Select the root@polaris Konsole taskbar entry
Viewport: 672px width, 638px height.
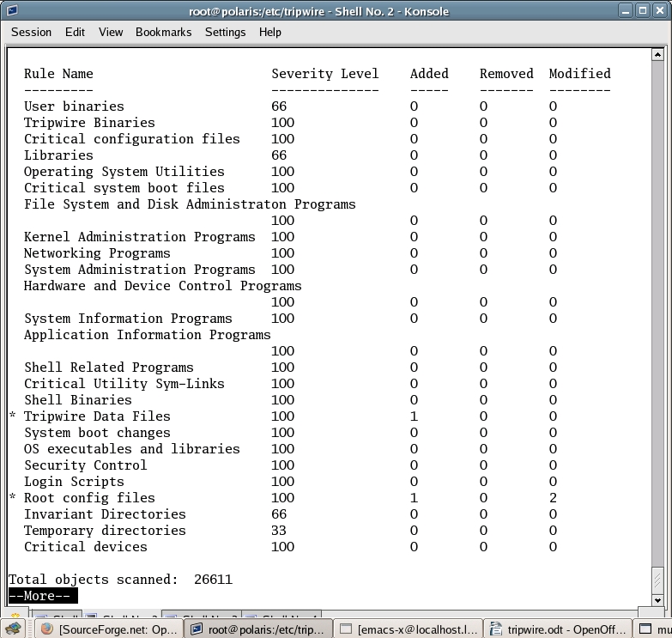click(x=258, y=629)
